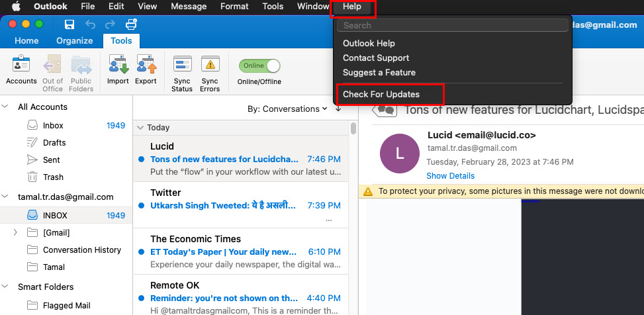Collapse the tamal.tr.das@gmail.com account tree
The image size is (644, 315).
(5, 197)
